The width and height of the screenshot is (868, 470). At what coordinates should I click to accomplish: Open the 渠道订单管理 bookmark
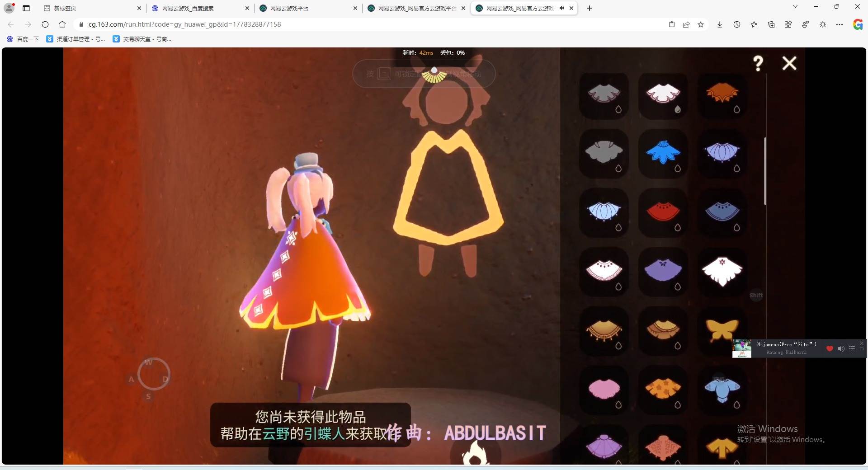click(76, 39)
